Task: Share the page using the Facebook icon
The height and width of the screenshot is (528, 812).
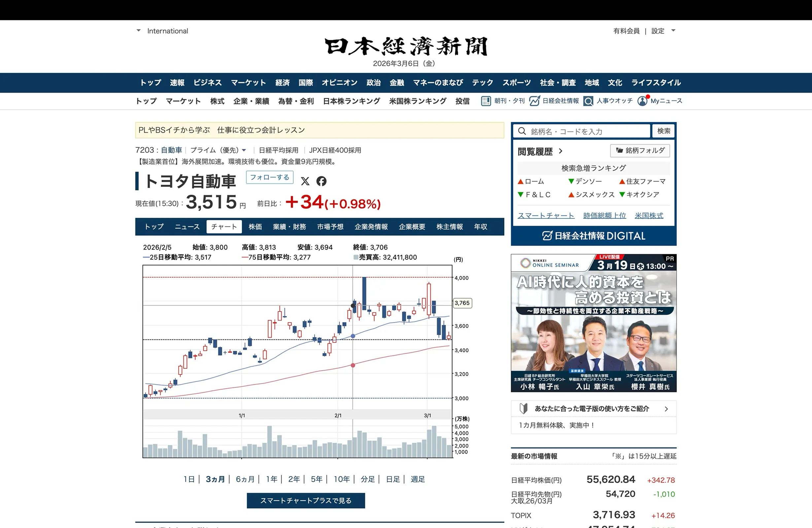Action: pos(322,182)
